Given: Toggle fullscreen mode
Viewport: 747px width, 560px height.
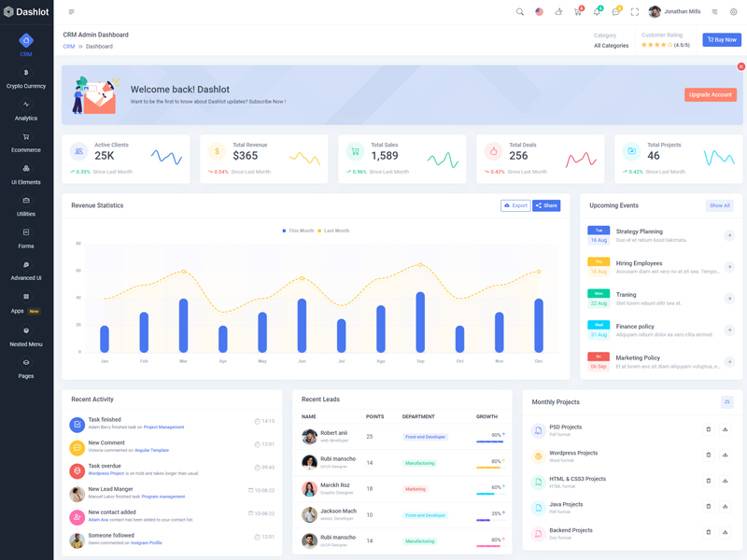Looking at the screenshot, I should coord(635,12).
